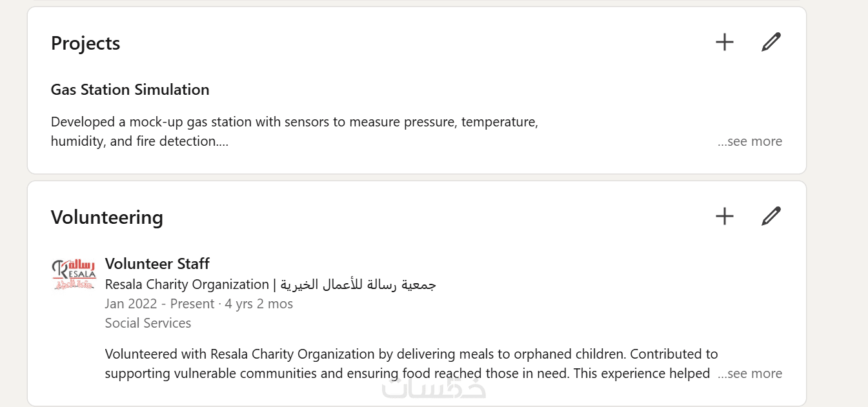The height and width of the screenshot is (407, 868).
Task: Select the Social Services cause label
Action: click(x=148, y=323)
